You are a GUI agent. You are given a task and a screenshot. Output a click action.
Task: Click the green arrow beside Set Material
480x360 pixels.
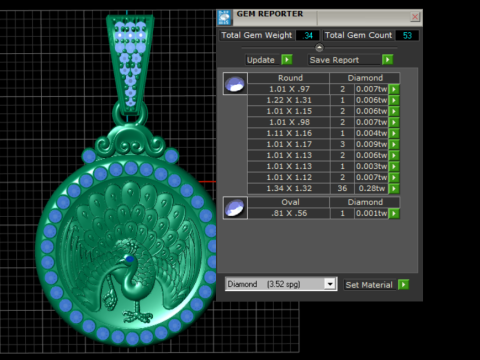403,285
